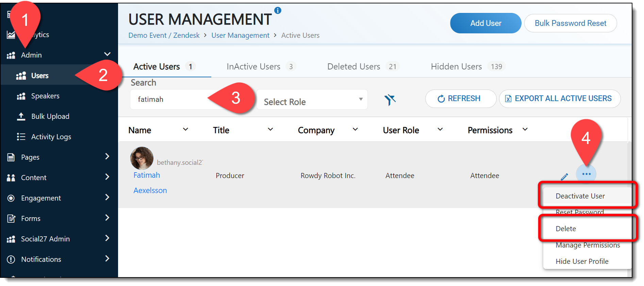644x286 pixels.
Task: Collapse the Admin section in sidebar
Action: point(107,54)
